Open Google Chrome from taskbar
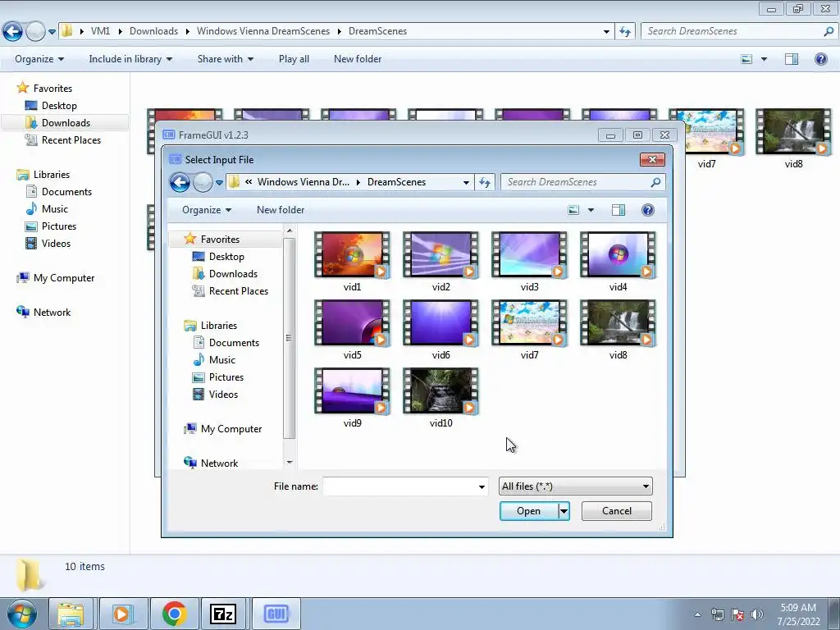Image resolution: width=840 pixels, height=630 pixels. 174,614
